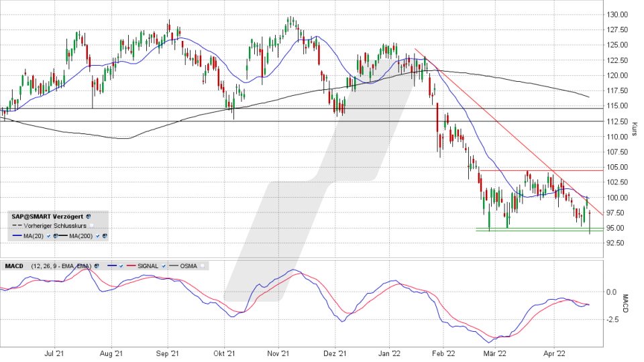644x362 pixels.
Task: Click the Kurs axis title
Action: coord(635,129)
